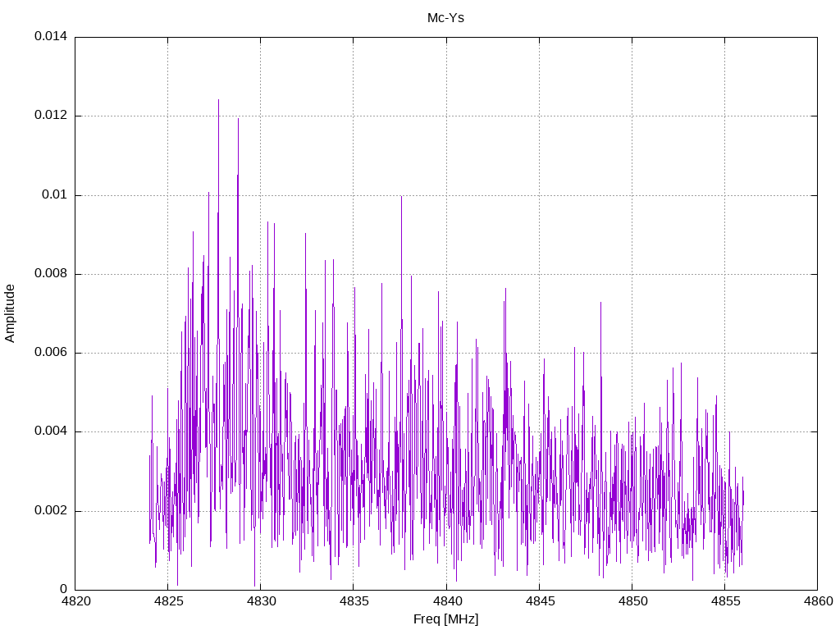Image resolution: width=840 pixels, height=630 pixels.
Task: Click the x-axis tick label 4860
Action: 818,601
